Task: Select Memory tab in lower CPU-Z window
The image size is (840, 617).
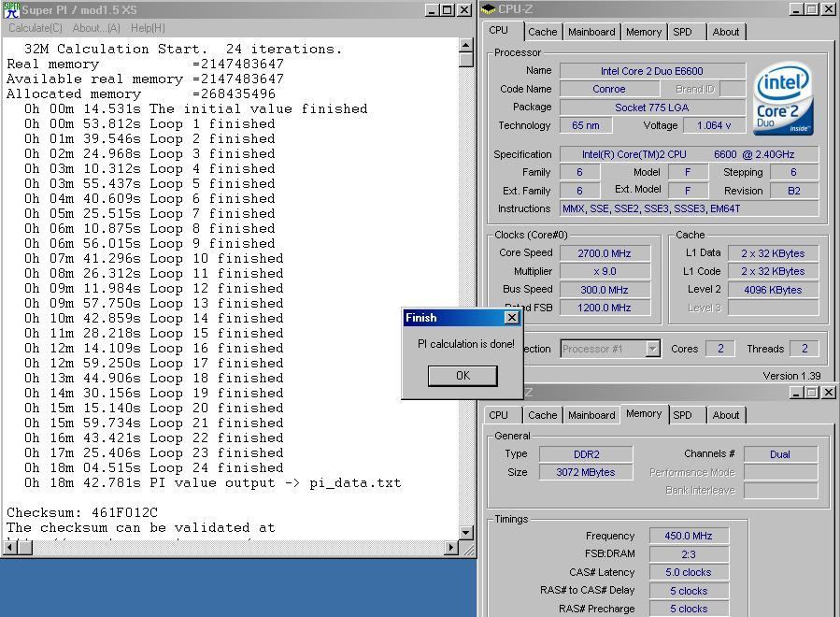Action: point(644,413)
